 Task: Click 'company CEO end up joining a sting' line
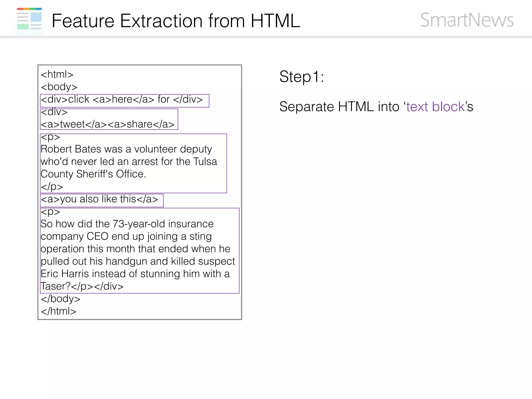tap(126, 236)
